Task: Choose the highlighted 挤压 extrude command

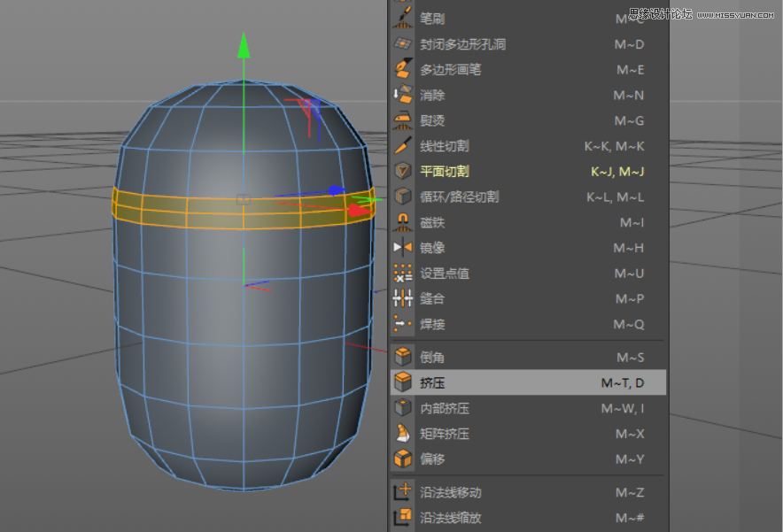Action: (443, 382)
